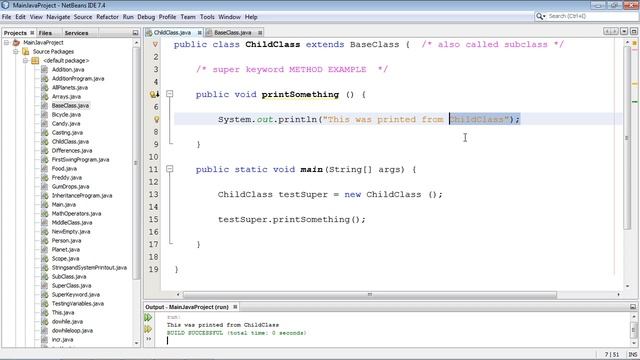Open the Navigate menu
640x360 pixels.
(x=58, y=17)
